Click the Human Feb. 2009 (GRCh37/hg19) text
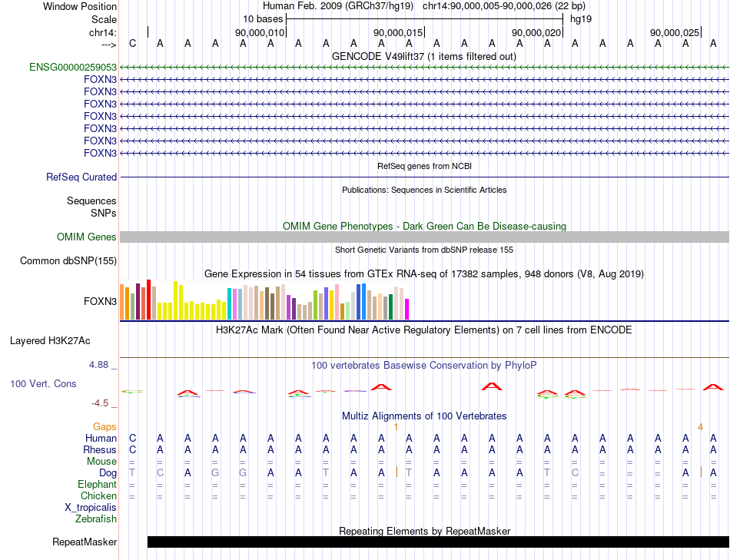 tap(338, 6)
